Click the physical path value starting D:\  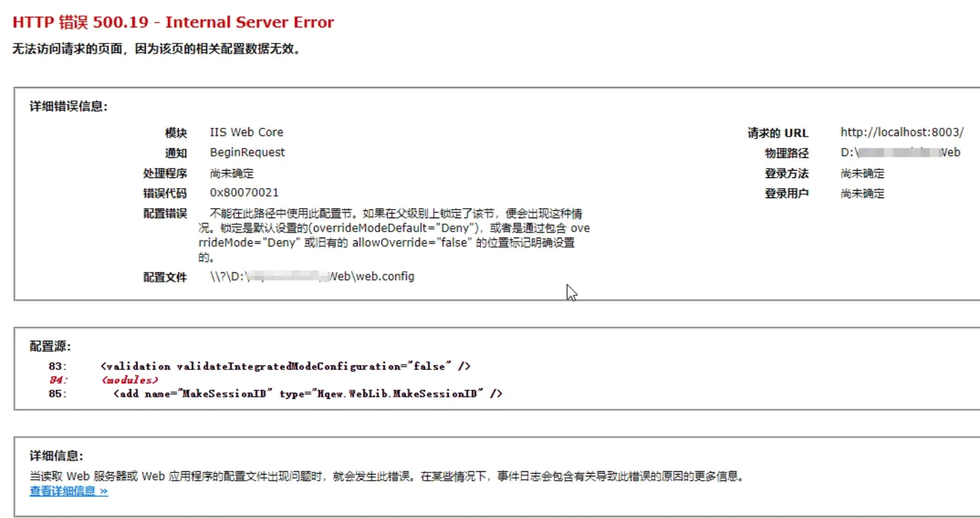(x=900, y=153)
